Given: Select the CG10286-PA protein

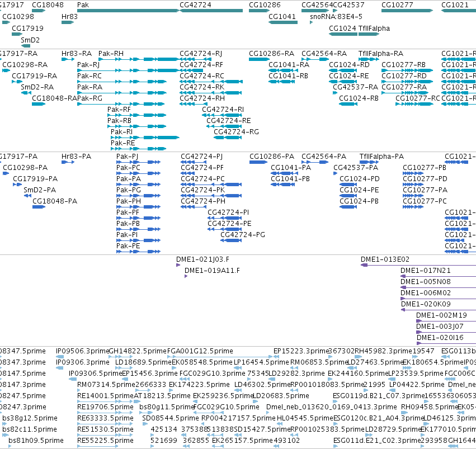Looking at the screenshot, I should coord(258,162).
